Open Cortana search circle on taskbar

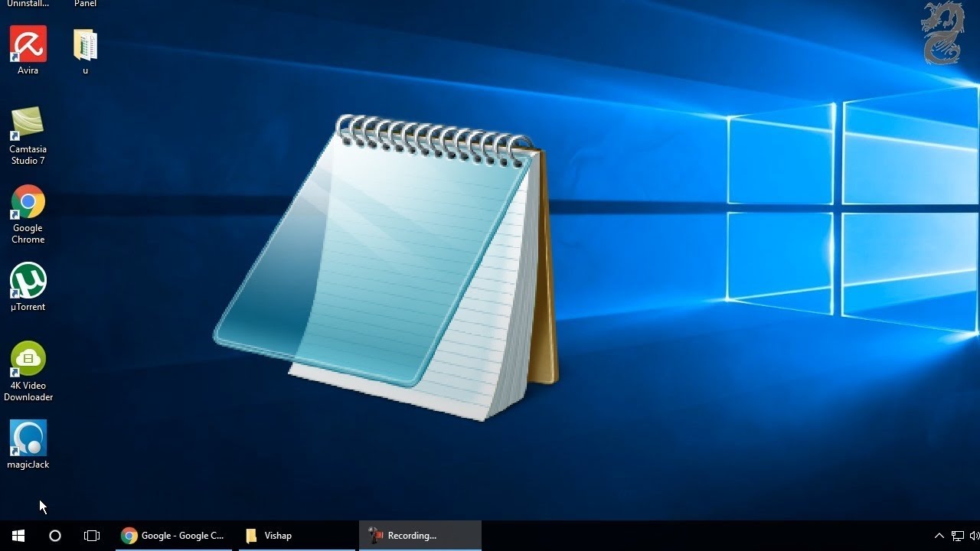55,536
